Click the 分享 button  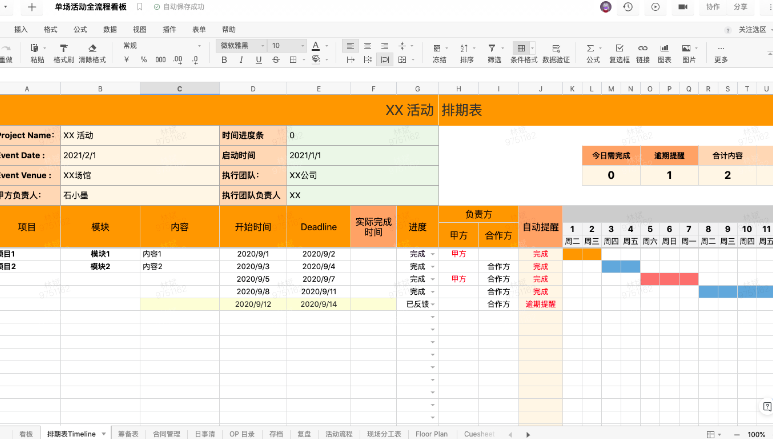(x=740, y=7)
